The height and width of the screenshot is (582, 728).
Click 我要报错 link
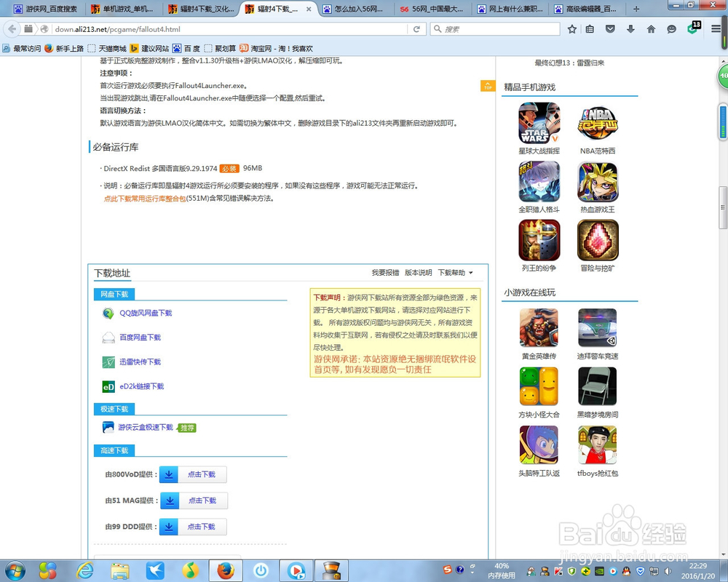pos(385,272)
